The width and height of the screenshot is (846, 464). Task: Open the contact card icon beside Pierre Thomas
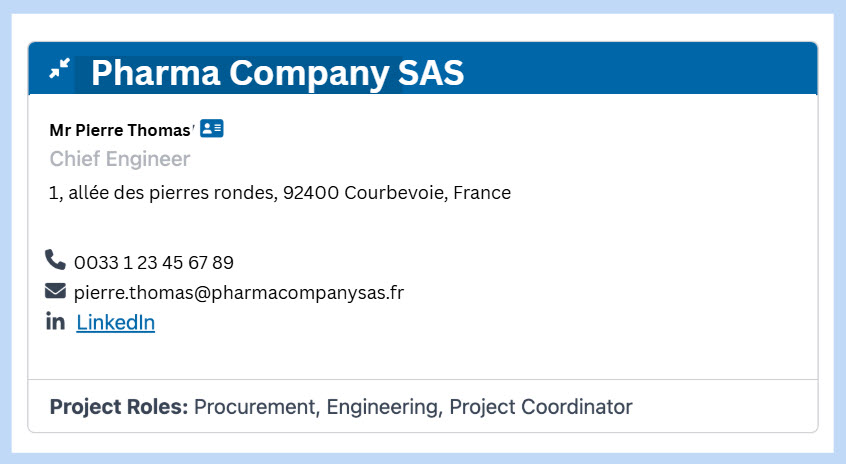(211, 128)
